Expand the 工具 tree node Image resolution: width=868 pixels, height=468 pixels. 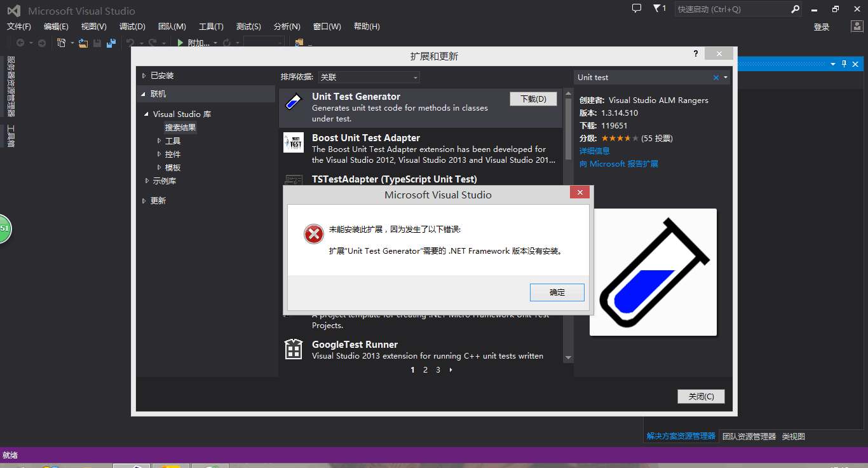159,141
